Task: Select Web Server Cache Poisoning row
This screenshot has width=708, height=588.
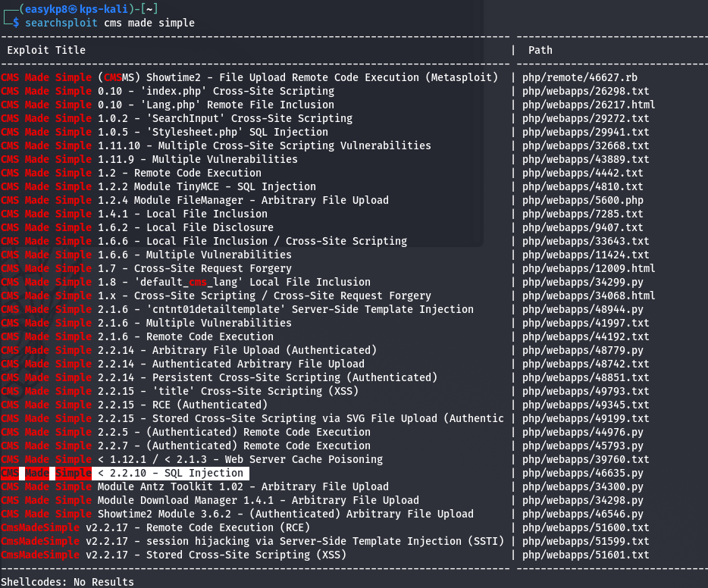Action: pos(192,459)
